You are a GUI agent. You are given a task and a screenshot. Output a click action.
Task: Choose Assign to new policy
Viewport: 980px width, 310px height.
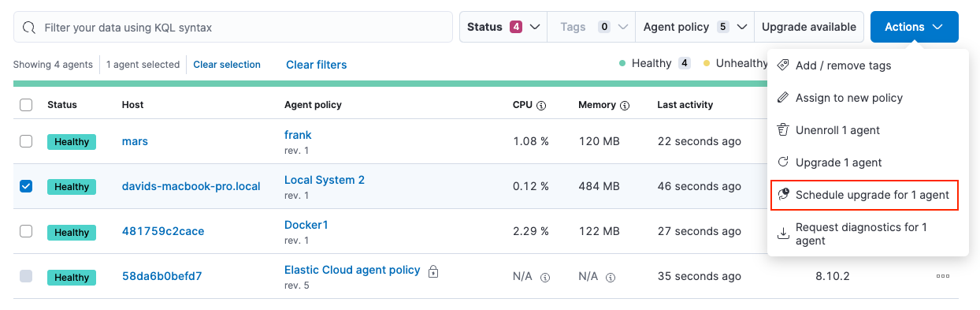pyautogui.click(x=867, y=98)
